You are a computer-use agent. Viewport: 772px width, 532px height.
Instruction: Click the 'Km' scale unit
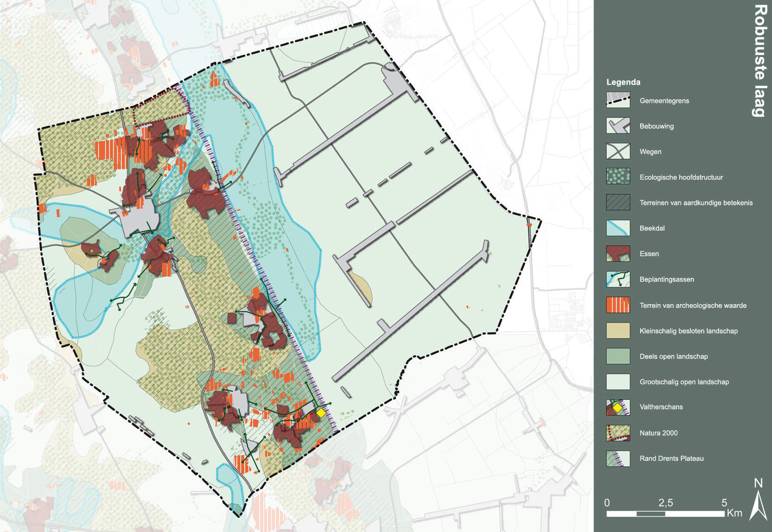click(734, 513)
